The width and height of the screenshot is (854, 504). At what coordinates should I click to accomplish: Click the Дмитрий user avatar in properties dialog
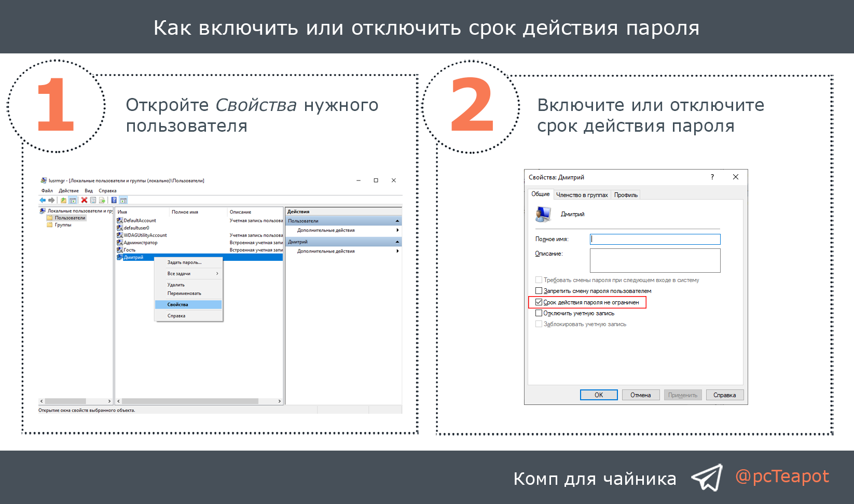pyautogui.click(x=543, y=214)
